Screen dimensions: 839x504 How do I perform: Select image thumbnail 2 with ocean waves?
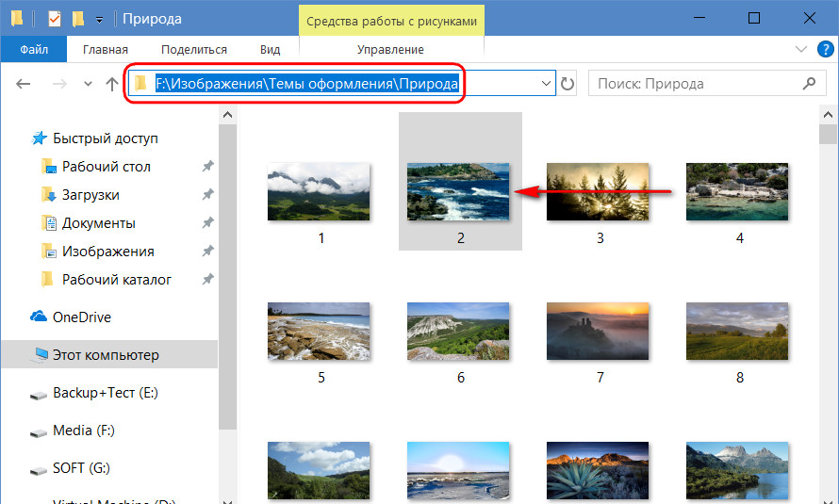(x=458, y=191)
